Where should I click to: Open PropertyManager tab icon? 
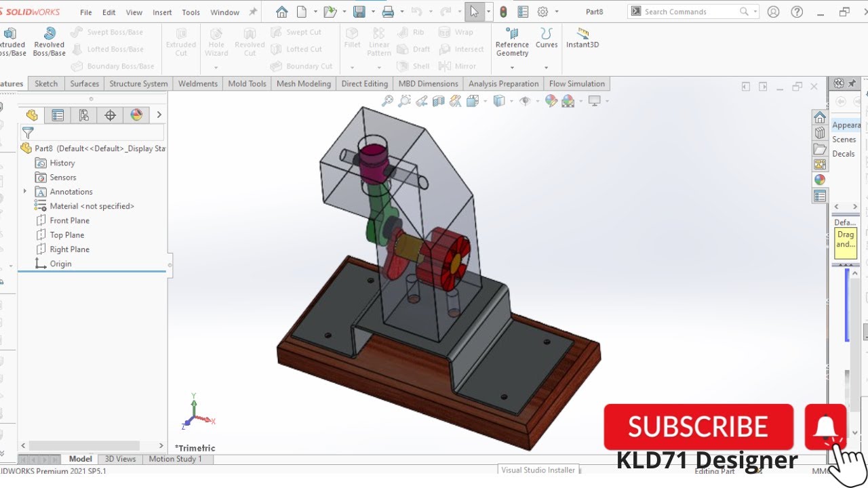pos(58,115)
